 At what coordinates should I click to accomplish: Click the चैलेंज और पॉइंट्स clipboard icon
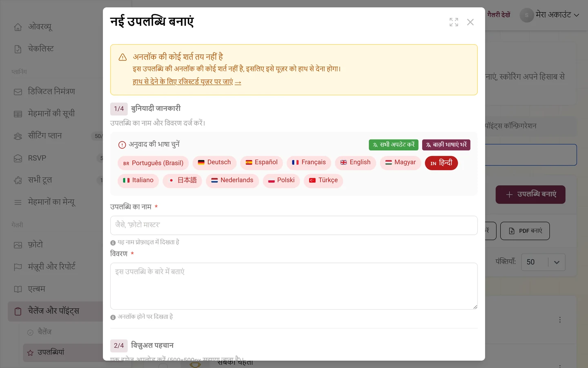pyautogui.click(x=18, y=312)
